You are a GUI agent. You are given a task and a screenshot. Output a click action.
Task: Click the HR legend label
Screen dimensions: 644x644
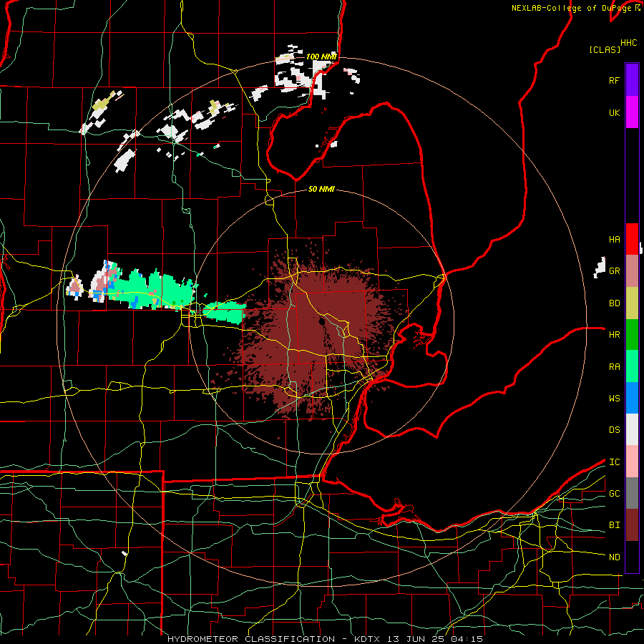pos(614,335)
